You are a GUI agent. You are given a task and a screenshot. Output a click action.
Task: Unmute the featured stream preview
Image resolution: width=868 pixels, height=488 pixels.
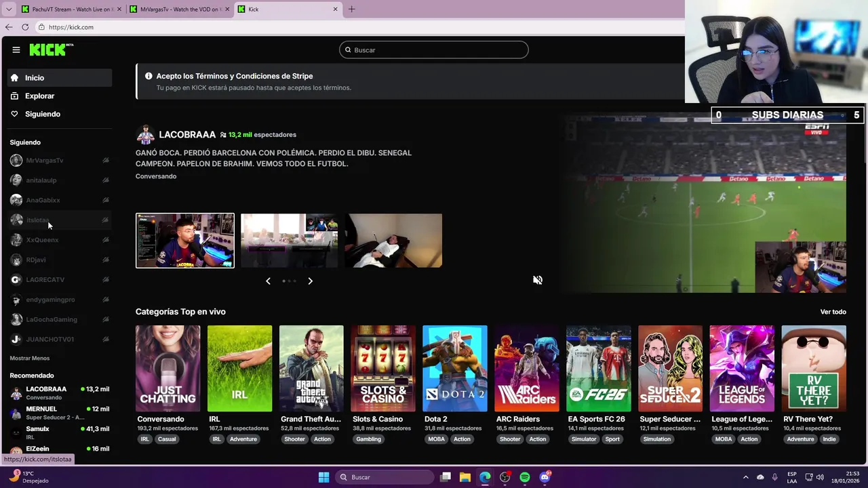coord(537,280)
